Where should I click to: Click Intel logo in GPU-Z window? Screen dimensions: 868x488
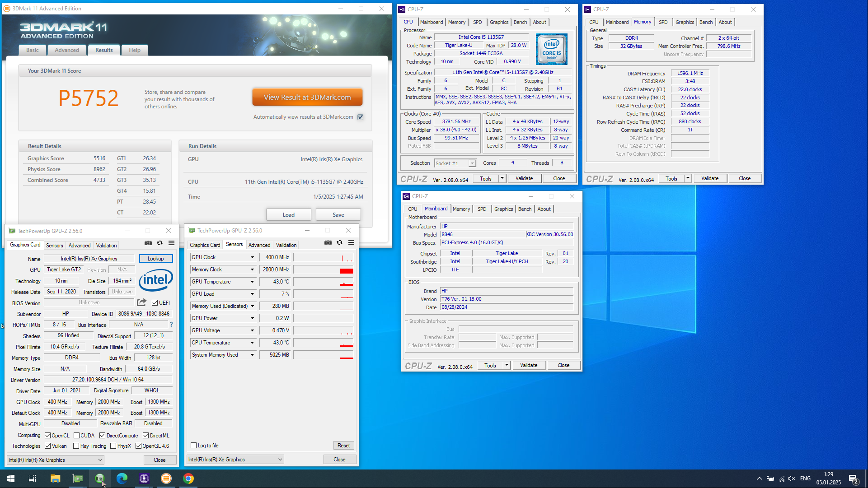[155, 280]
